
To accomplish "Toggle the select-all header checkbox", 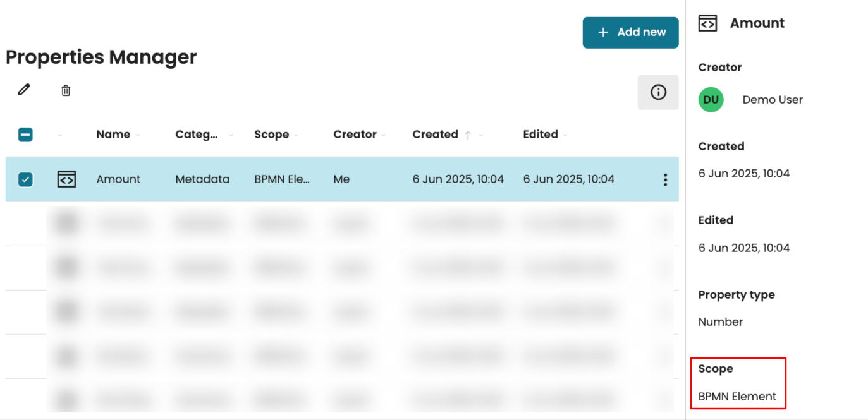I will (25, 135).
